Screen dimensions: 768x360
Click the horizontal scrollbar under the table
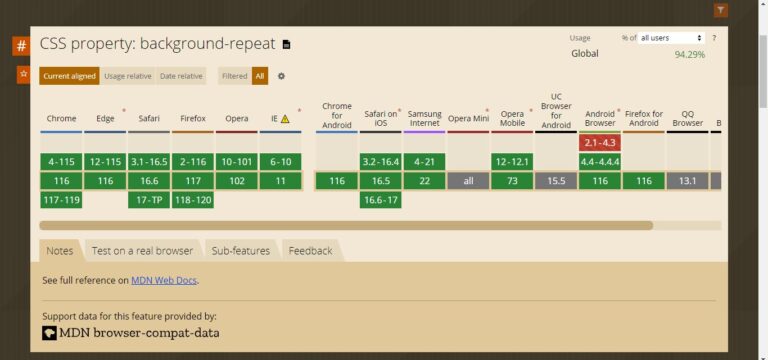click(346, 225)
